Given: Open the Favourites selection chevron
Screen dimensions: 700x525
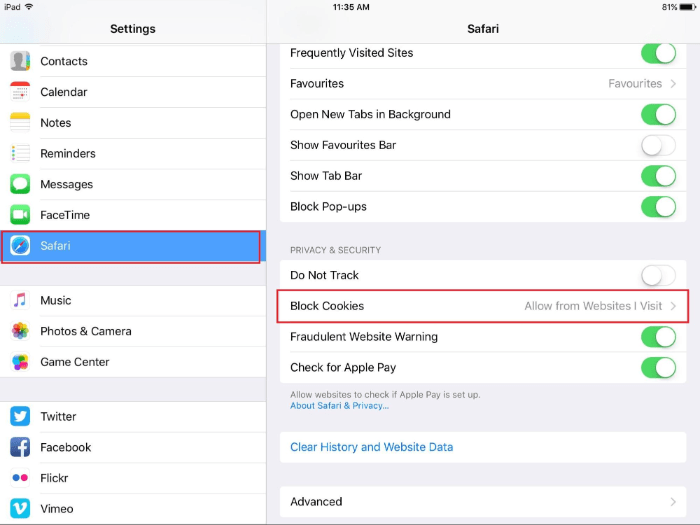Looking at the screenshot, I should pos(674,84).
